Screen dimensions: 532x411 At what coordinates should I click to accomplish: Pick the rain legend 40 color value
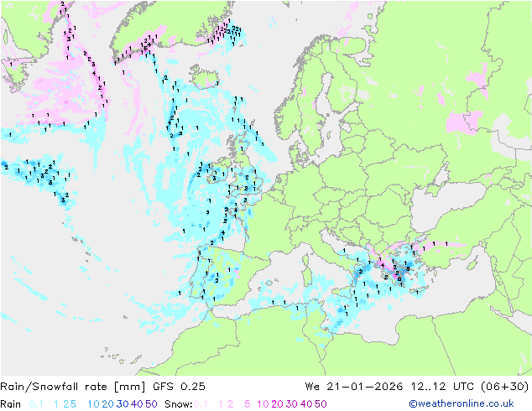click(137, 404)
